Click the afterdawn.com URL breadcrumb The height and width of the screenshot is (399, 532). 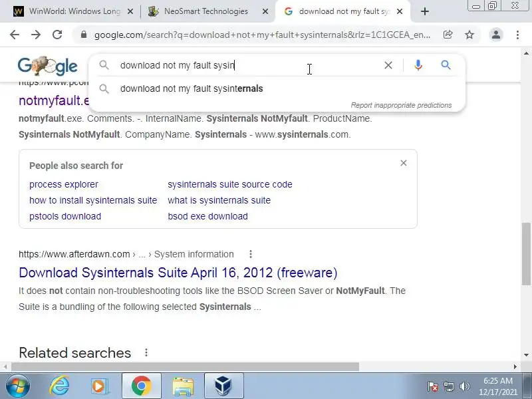pos(126,254)
